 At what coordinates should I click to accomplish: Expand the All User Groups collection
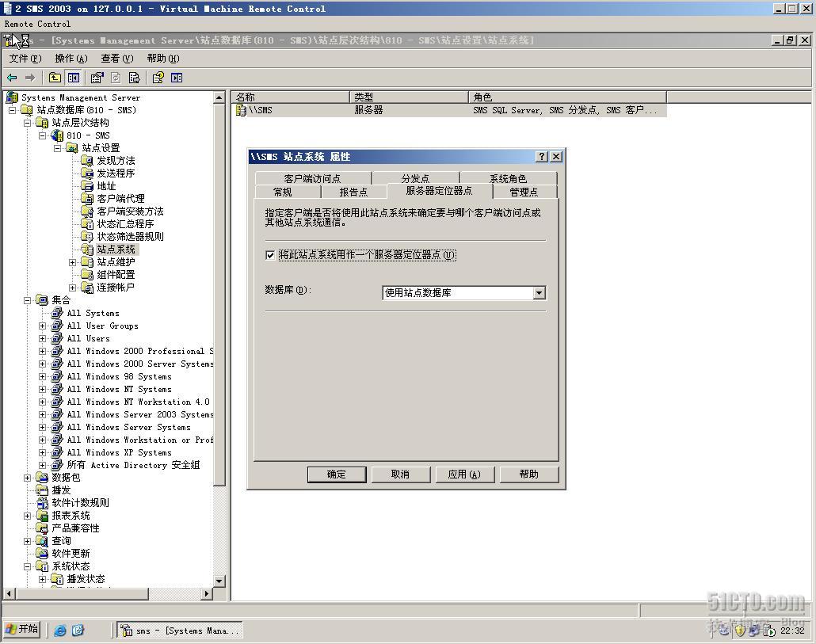click(x=43, y=326)
